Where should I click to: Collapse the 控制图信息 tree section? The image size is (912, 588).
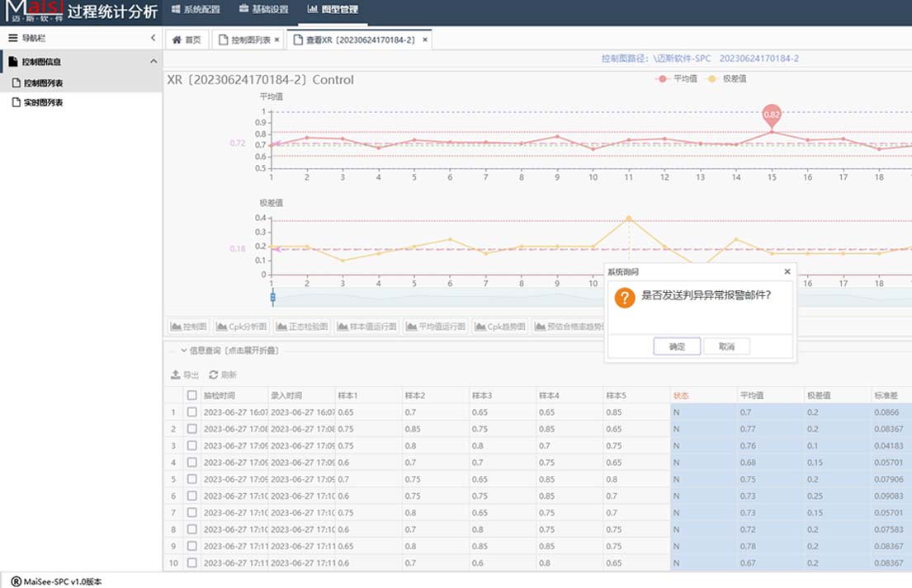(x=154, y=62)
